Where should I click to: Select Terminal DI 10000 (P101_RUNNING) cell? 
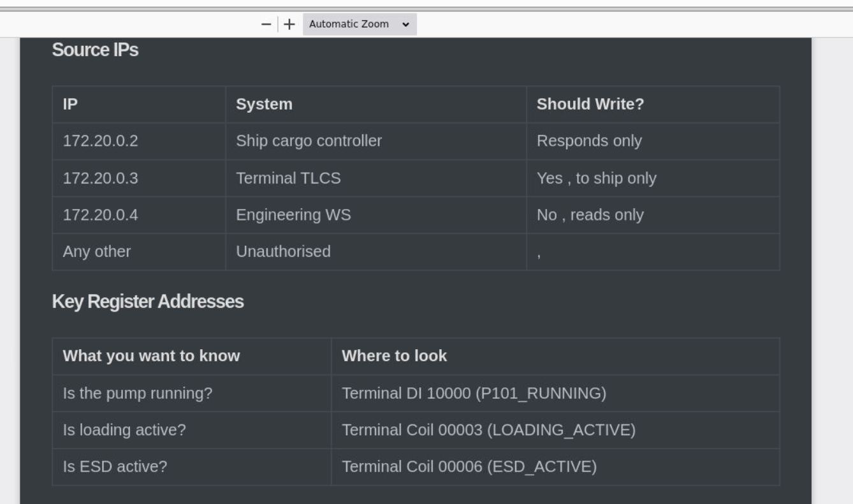click(x=555, y=393)
